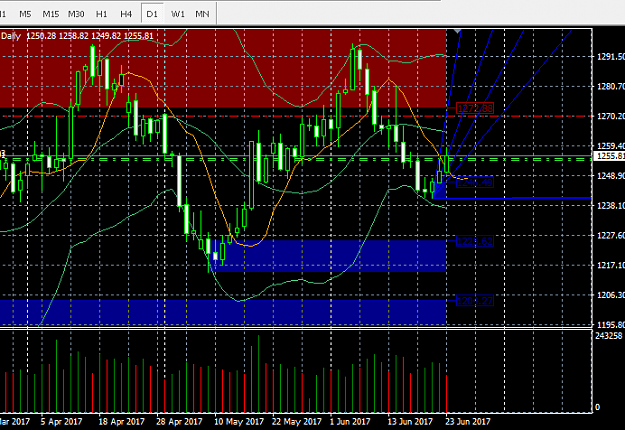Select the H1 timeframe button
The image size is (625, 430).
[x=102, y=14]
